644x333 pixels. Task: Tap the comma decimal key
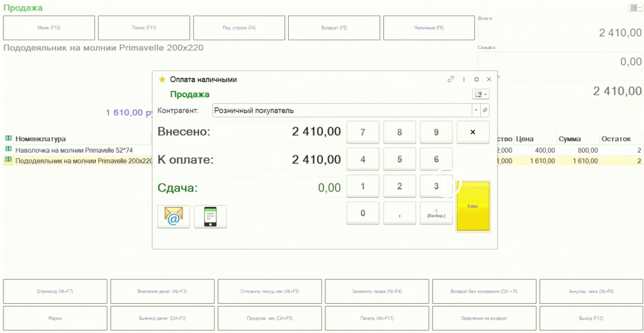click(400, 213)
